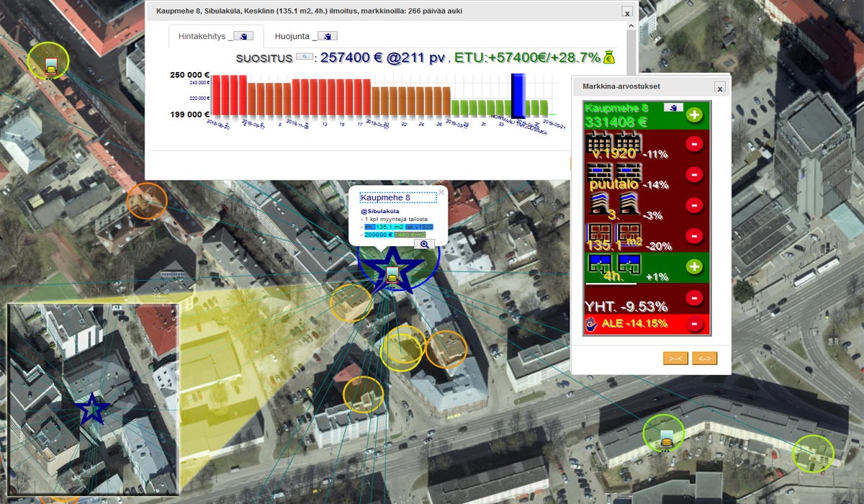The width and height of the screenshot is (864, 504).
Task: Click the small icon button beside Kaupmehe 8 header
Action: point(674,107)
